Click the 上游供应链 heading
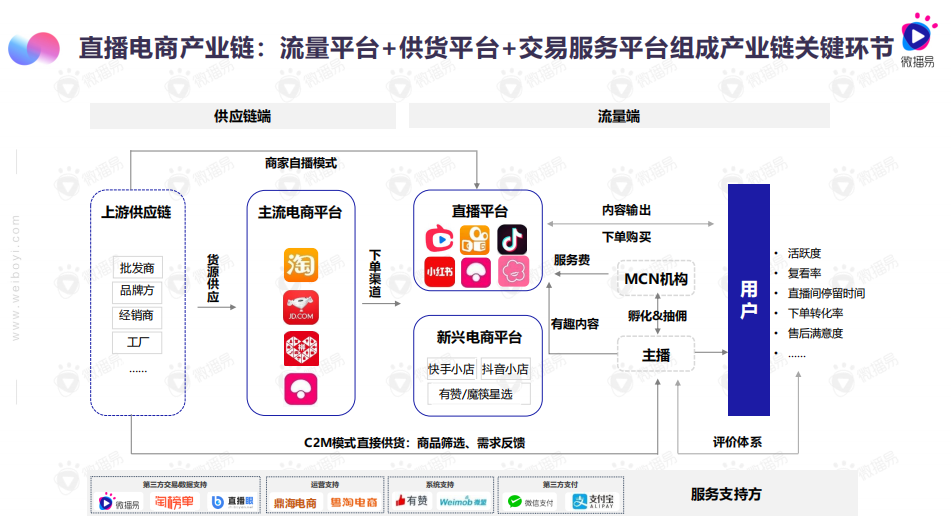 pos(136,212)
